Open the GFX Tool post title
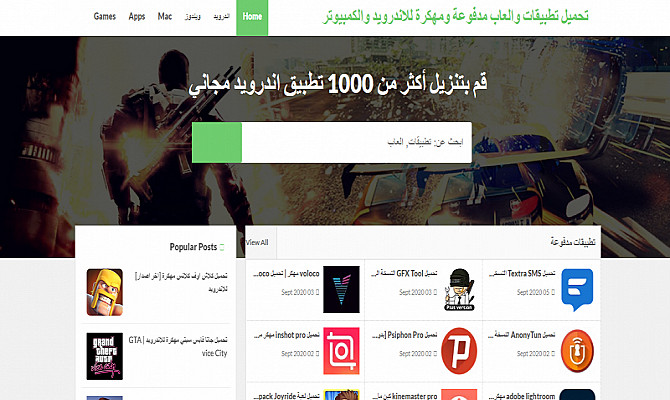The width and height of the screenshot is (670, 400). 404,274
